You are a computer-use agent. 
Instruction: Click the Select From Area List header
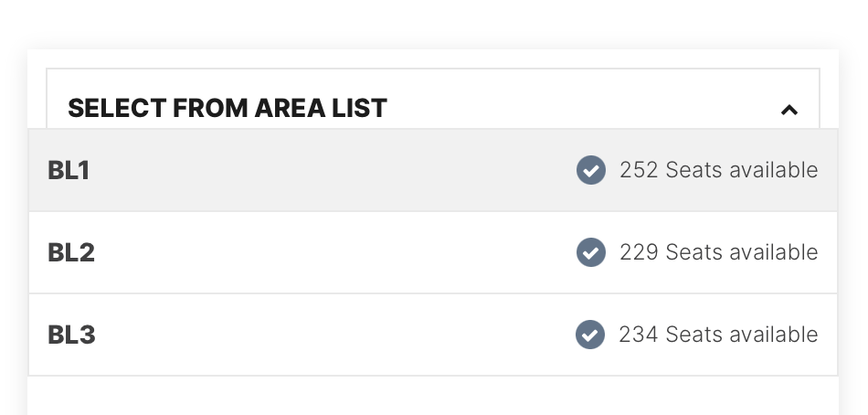pos(227,108)
